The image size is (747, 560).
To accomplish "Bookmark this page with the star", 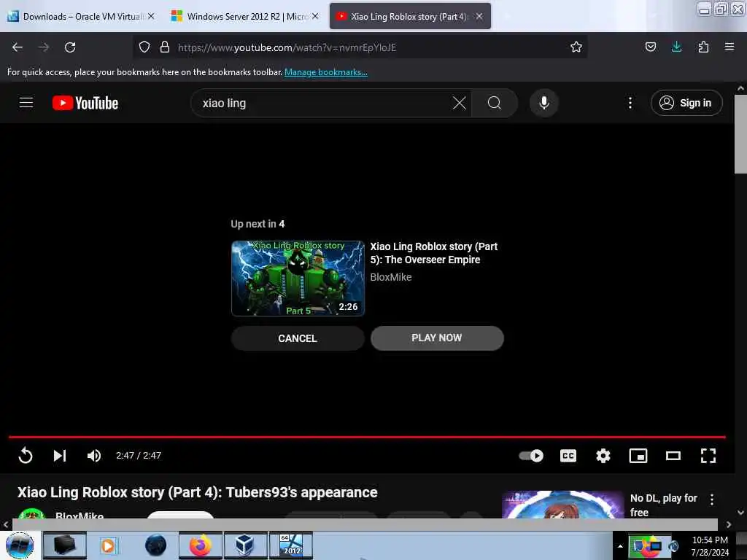I will pos(576,47).
